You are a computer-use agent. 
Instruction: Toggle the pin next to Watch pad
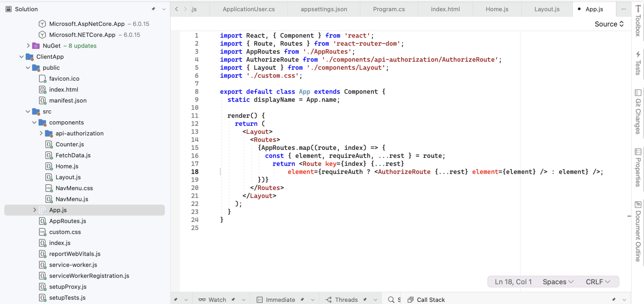click(233, 299)
